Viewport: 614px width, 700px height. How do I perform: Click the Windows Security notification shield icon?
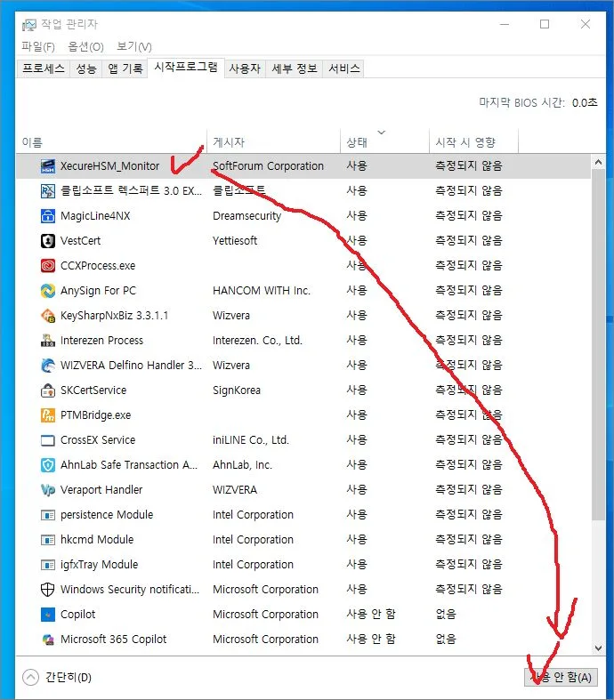(48, 590)
